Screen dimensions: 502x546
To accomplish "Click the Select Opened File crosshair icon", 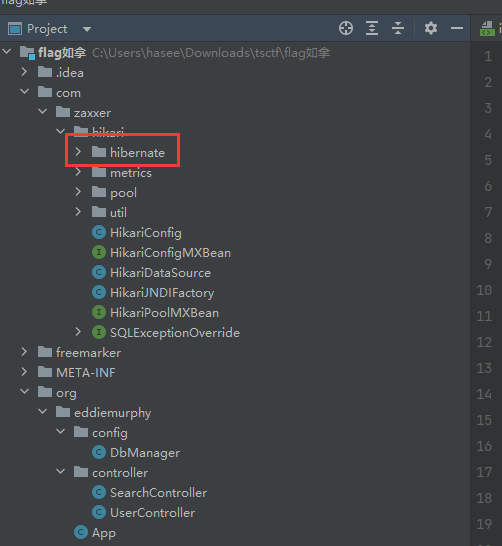I will 346,28.
